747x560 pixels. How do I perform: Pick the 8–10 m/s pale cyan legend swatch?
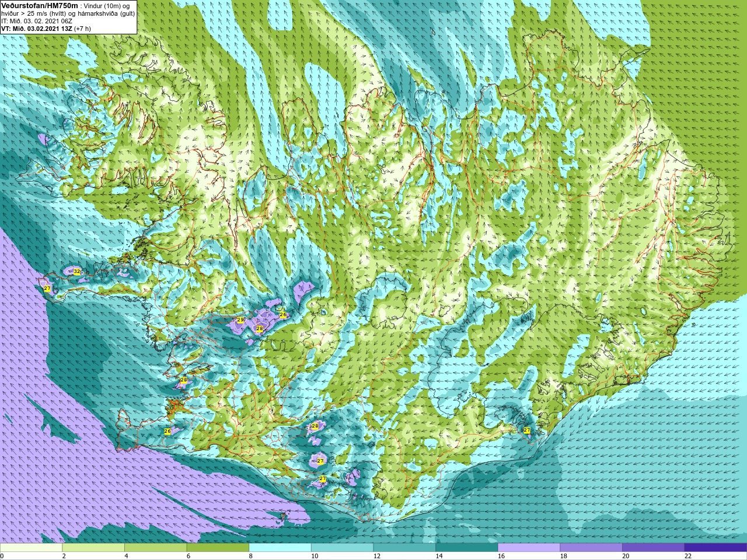(280, 548)
